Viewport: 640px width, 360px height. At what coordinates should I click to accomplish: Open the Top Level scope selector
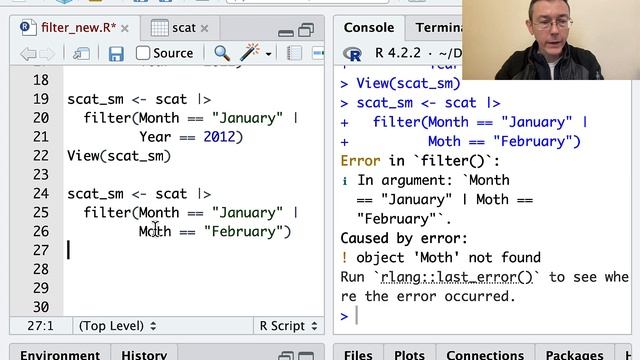[117, 326]
